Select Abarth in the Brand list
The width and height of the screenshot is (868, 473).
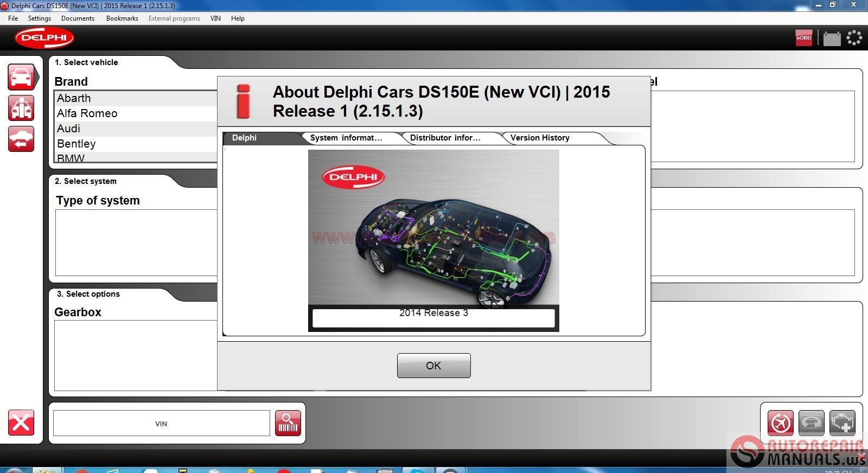[136, 98]
